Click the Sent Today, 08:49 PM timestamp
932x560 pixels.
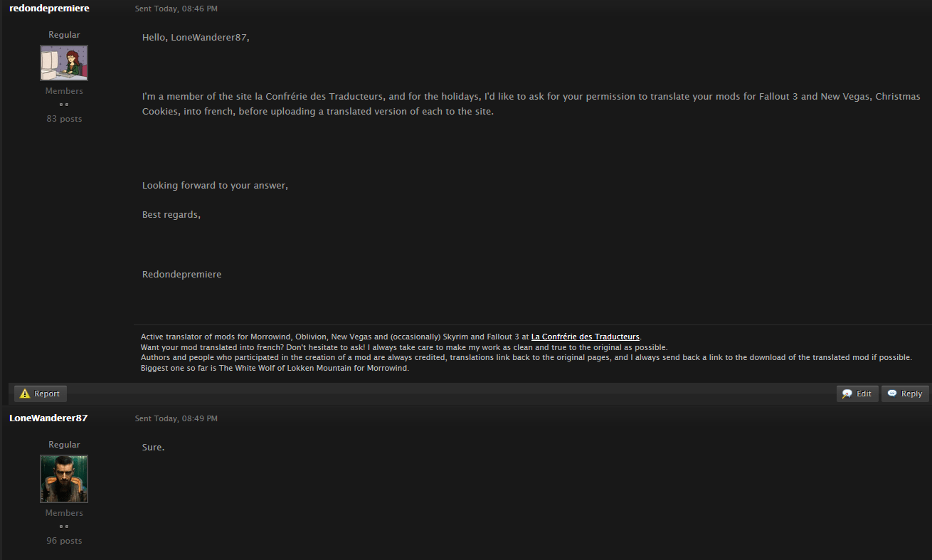(x=176, y=418)
